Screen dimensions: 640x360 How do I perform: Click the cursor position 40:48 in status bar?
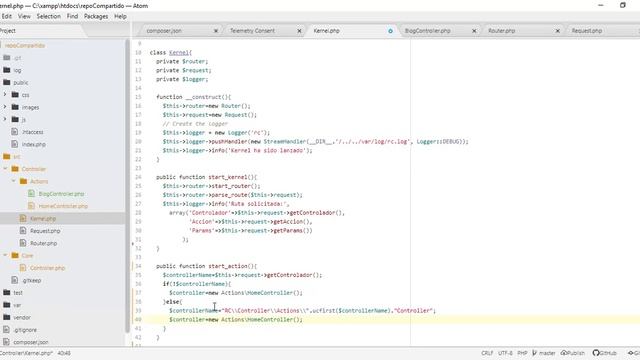64,353
